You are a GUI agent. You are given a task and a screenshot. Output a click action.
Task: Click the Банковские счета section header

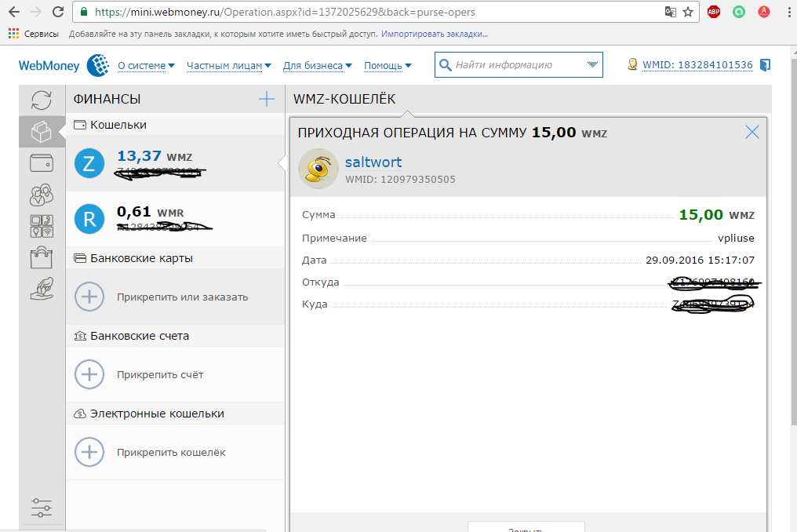click(176, 336)
